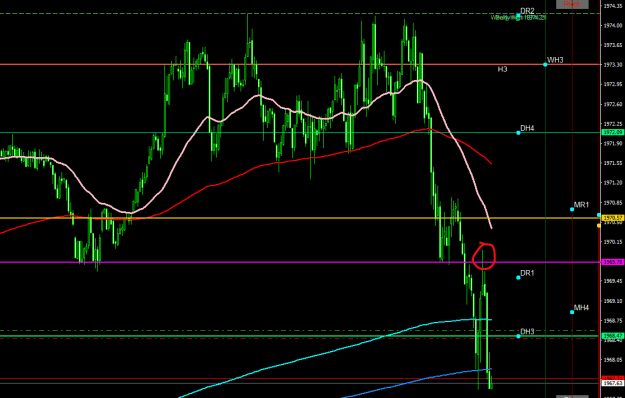Select the cyan DR2 pivot marker
The image size is (625, 398).
pyautogui.click(x=518, y=16)
